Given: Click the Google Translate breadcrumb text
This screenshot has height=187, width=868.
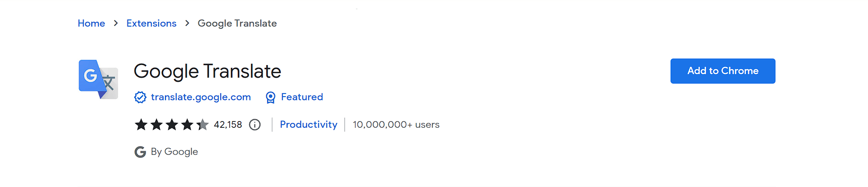Looking at the screenshot, I should click(x=237, y=23).
